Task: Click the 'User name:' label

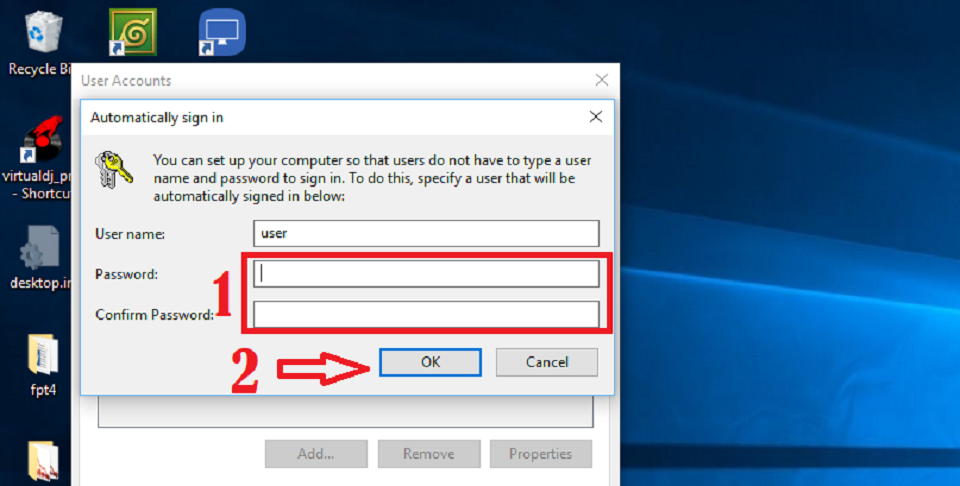Action: pyautogui.click(x=130, y=234)
